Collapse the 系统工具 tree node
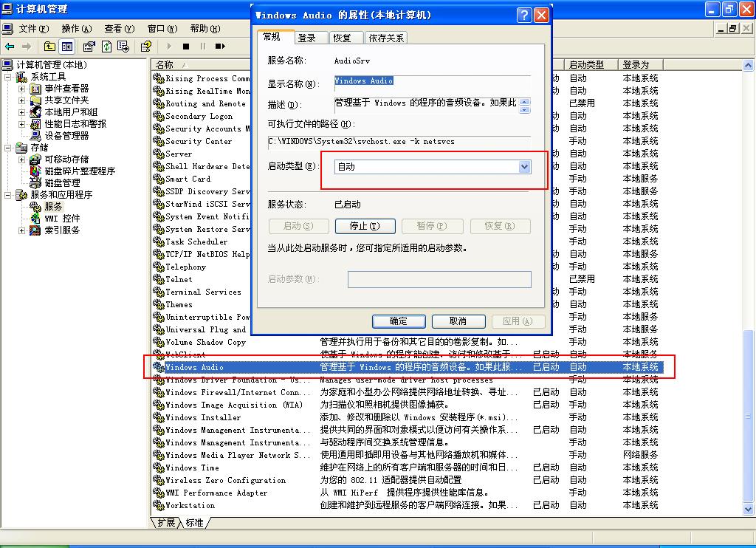This screenshot has height=548, width=756. point(7,77)
